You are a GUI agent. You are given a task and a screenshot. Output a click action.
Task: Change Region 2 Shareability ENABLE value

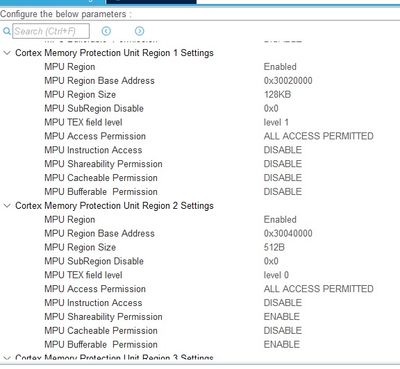coord(282,317)
